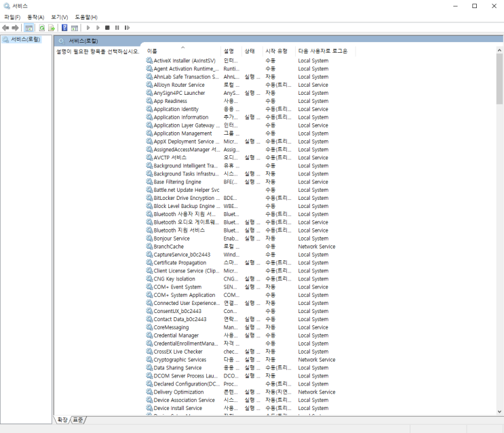Click the gear icon beside Bonjour Service
The width and height of the screenshot is (504, 433).
[149, 238]
